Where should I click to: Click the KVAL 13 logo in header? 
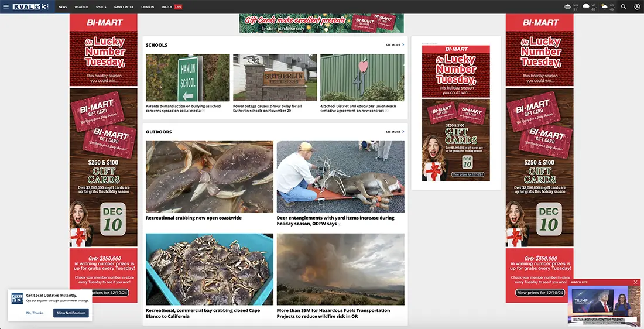tap(30, 6)
